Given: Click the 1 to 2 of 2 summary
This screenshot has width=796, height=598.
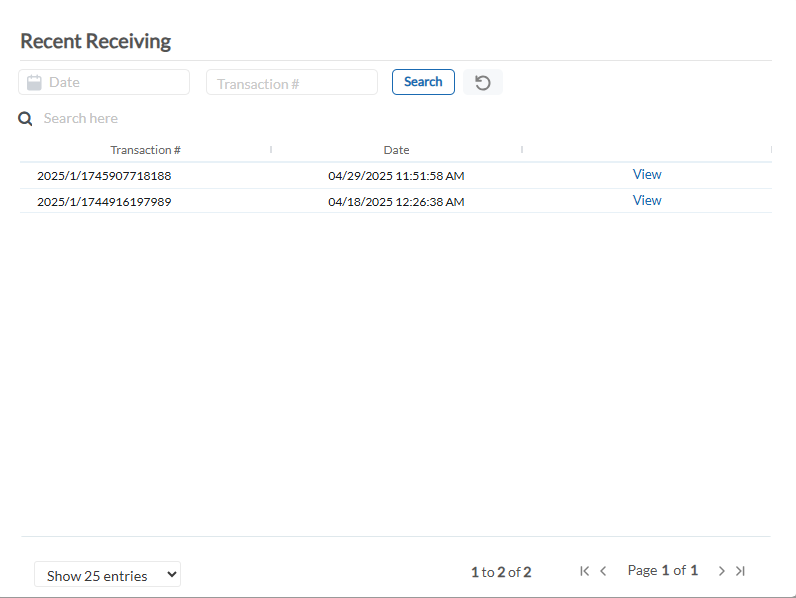Looking at the screenshot, I should [x=501, y=572].
